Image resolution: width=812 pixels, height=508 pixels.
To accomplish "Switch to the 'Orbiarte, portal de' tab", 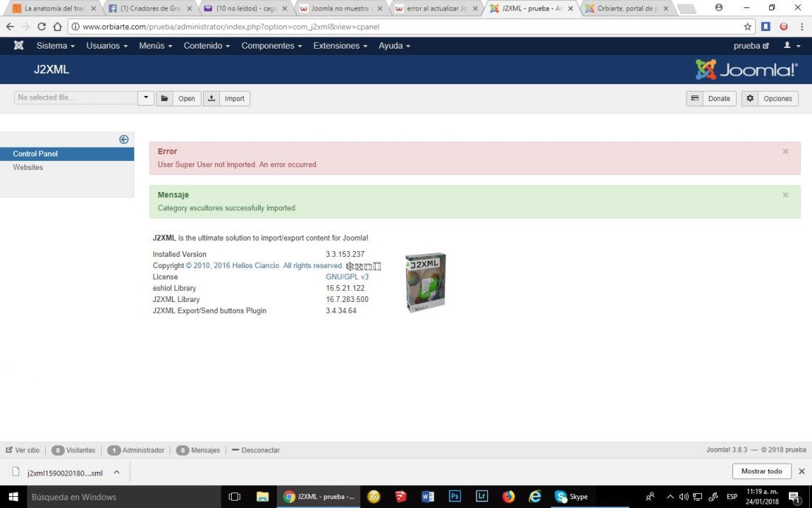I will click(x=625, y=8).
